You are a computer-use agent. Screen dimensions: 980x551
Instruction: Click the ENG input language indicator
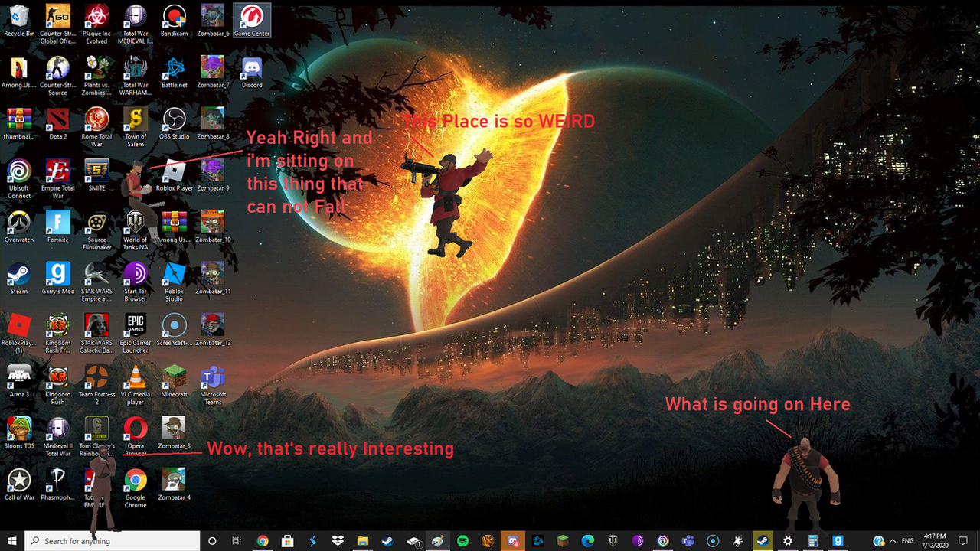[x=908, y=541]
